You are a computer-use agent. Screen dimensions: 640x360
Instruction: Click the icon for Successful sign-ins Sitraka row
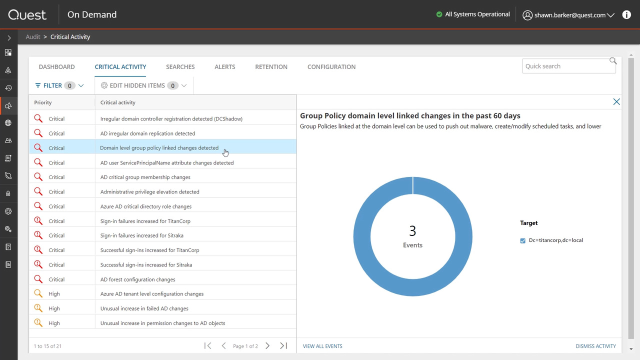pyautogui.click(x=38, y=264)
